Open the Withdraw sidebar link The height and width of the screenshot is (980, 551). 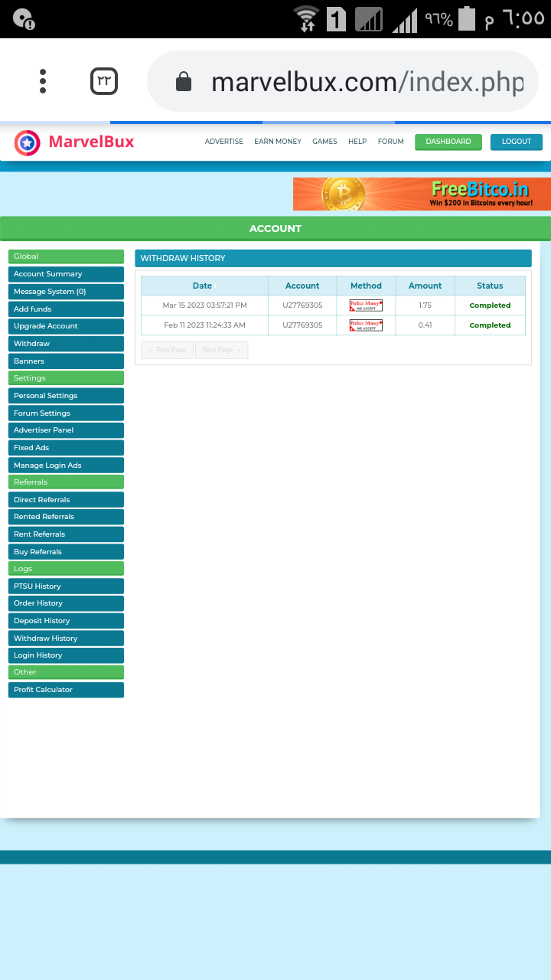66,344
